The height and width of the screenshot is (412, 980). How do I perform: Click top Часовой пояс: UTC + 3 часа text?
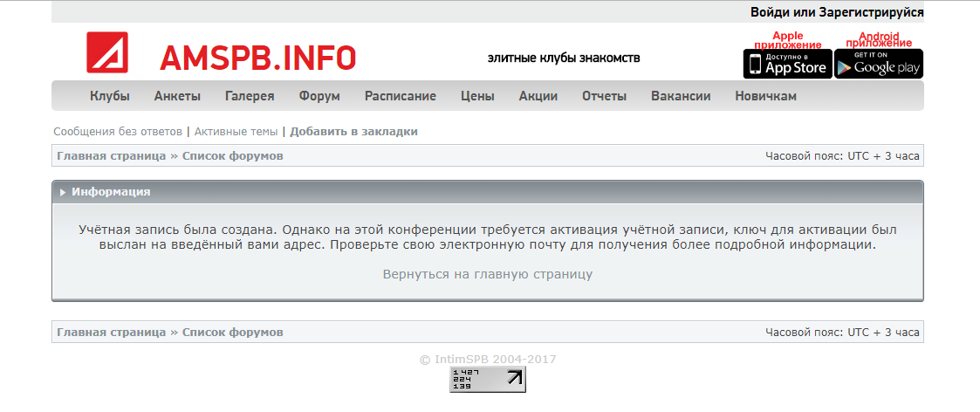[x=842, y=155]
